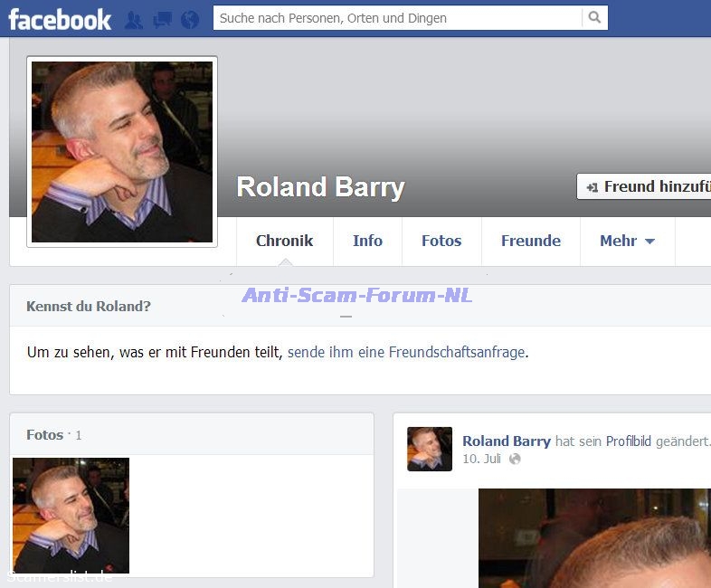711x588 pixels.
Task: Open the friend requests icon
Action: point(134,20)
